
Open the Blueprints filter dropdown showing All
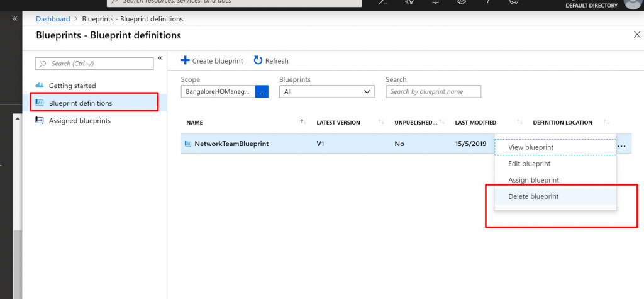[326, 92]
